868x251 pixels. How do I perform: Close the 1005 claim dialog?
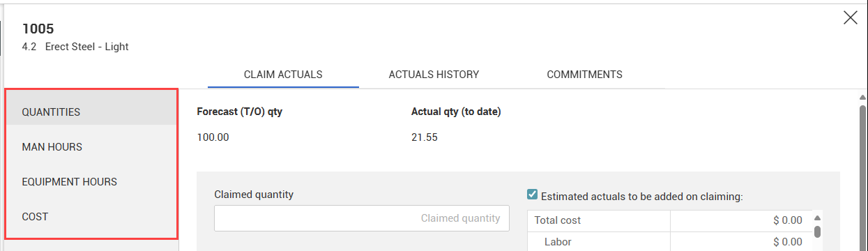[851, 18]
